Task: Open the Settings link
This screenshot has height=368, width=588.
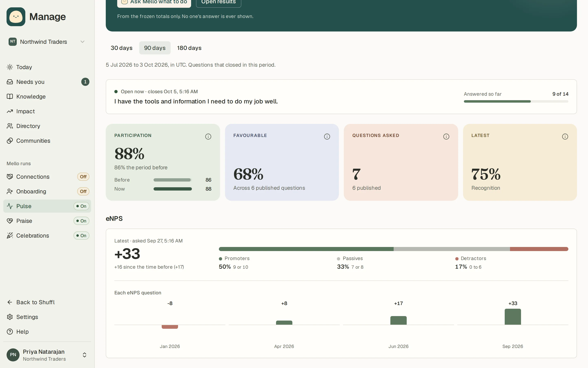Action: point(47,317)
